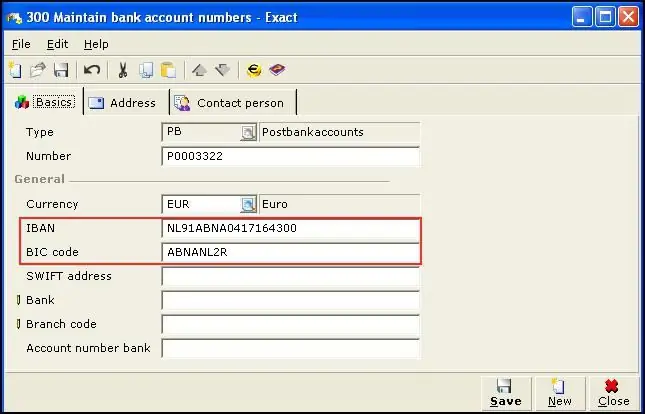Maximize the Exact window
This screenshot has width=645, height=414.
(606, 17)
